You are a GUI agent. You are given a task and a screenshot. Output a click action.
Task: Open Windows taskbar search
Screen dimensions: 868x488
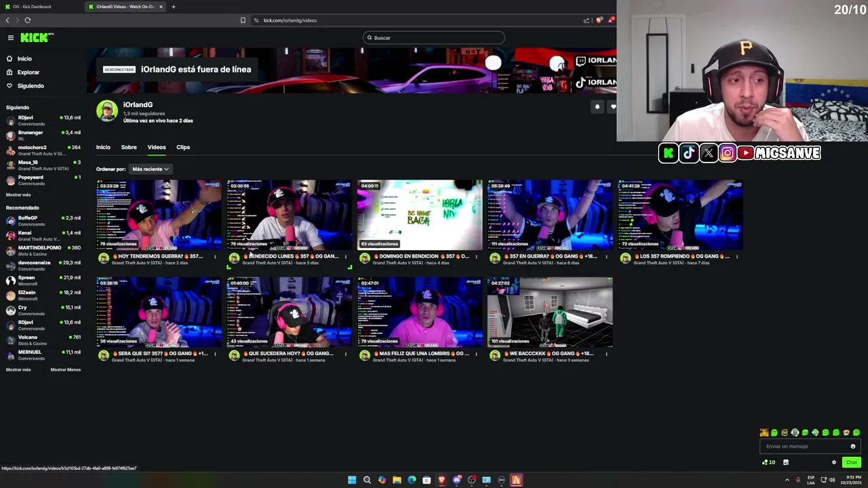pos(367,480)
